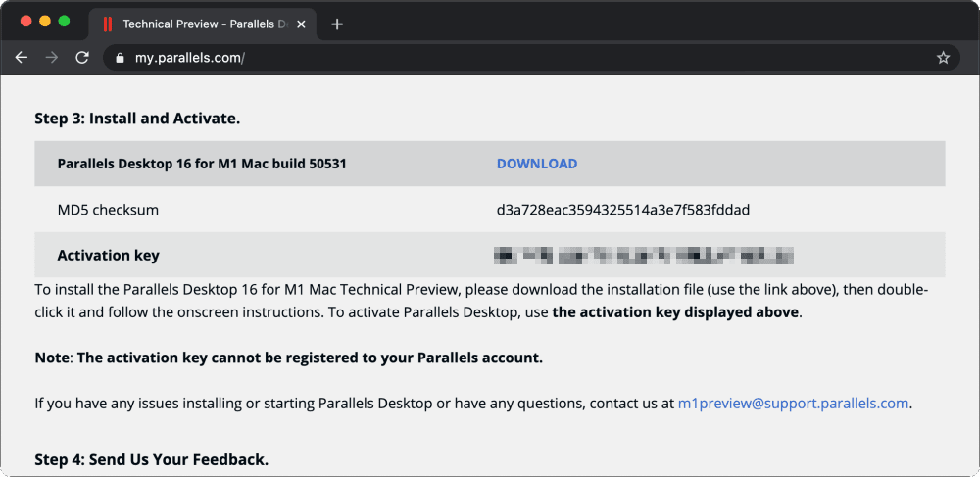Click the 'Activation key' label

click(108, 256)
